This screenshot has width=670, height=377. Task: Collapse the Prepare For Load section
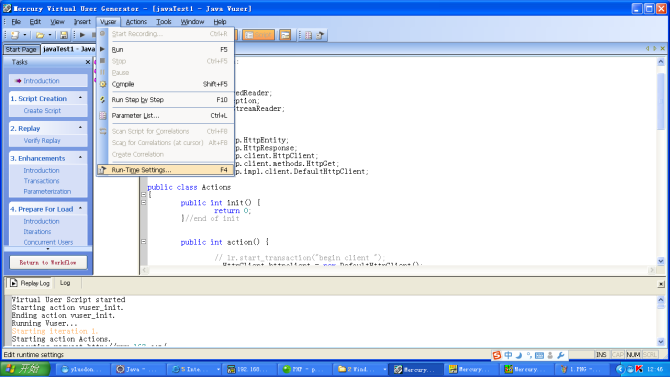click(x=80, y=209)
